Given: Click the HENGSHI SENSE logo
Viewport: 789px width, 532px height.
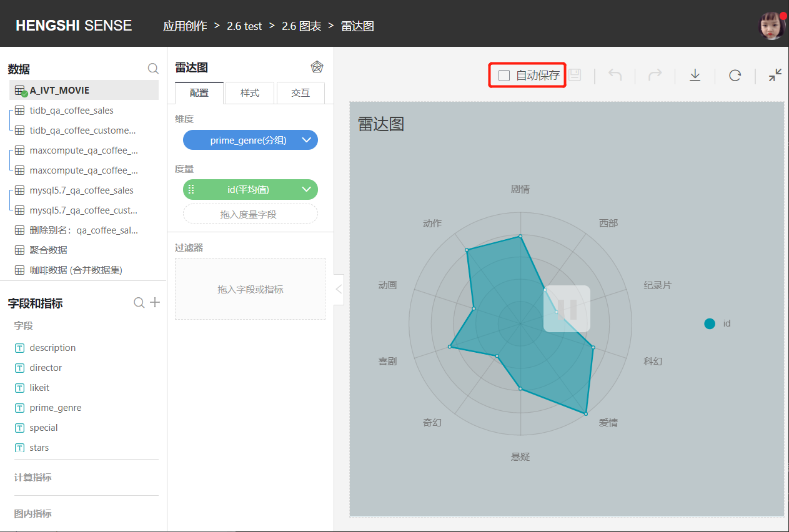Looking at the screenshot, I should coord(74,26).
